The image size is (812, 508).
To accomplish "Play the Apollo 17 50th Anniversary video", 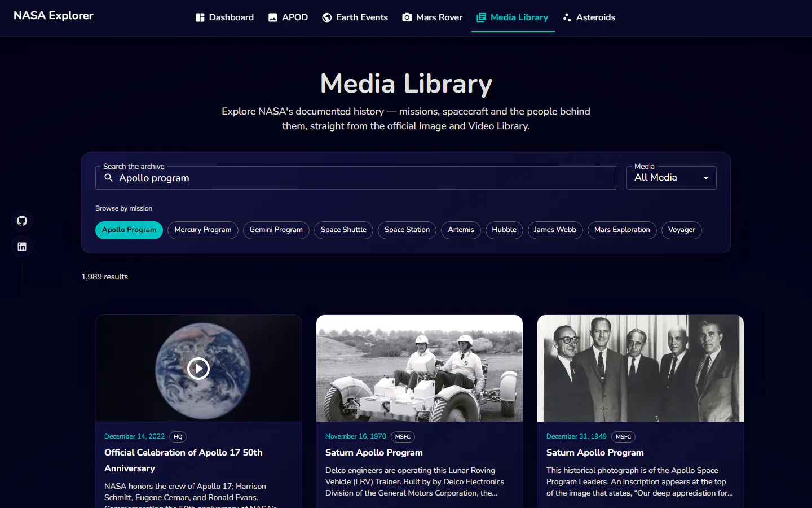I will 198,369.
